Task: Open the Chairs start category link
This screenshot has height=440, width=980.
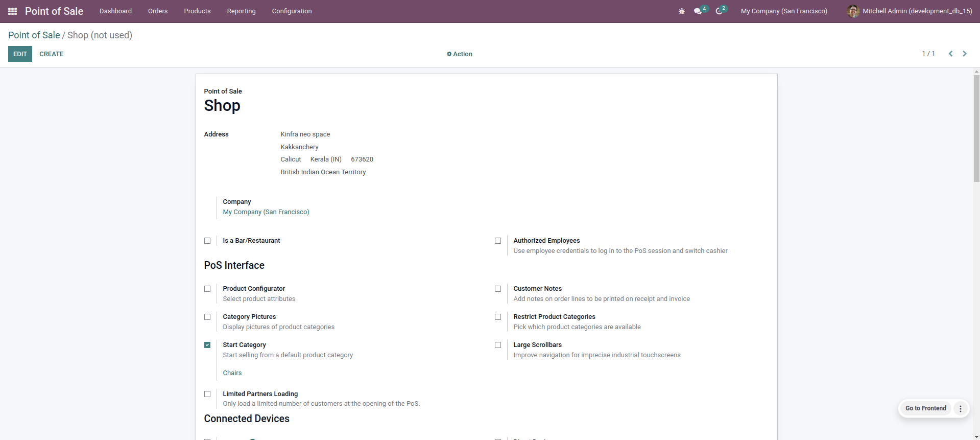Action: 232,373
